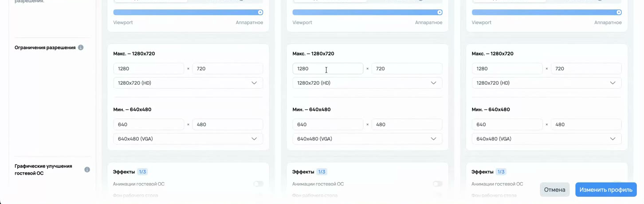Focus the max height 720 field in right column
The width and height of the screenshot is (644, 204).
click(586, 68)
